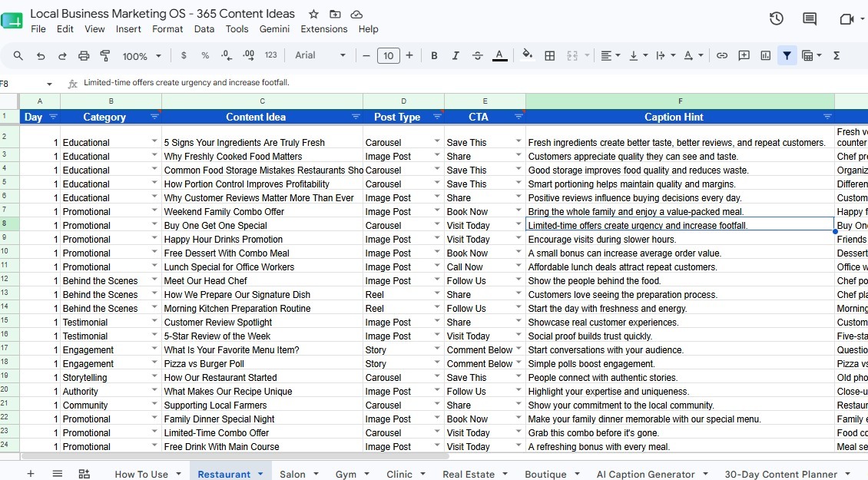Click the merge cells icon
Screen dimensions: 868x480
[572, 55]
